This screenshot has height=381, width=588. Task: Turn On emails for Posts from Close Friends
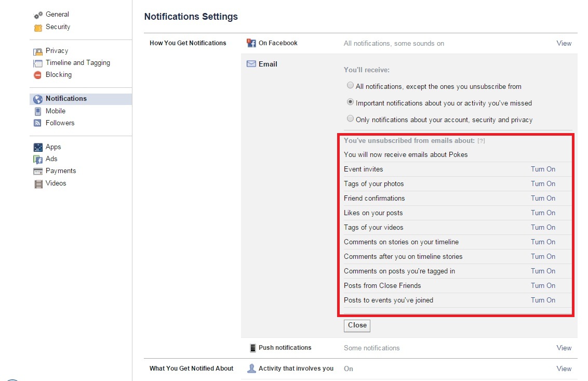[543, 286]
